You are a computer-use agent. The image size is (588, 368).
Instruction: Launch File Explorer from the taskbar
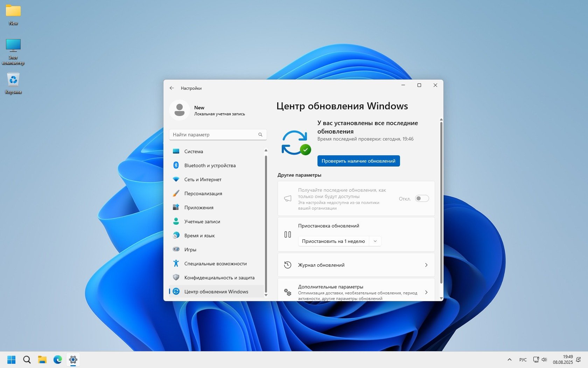42,360
